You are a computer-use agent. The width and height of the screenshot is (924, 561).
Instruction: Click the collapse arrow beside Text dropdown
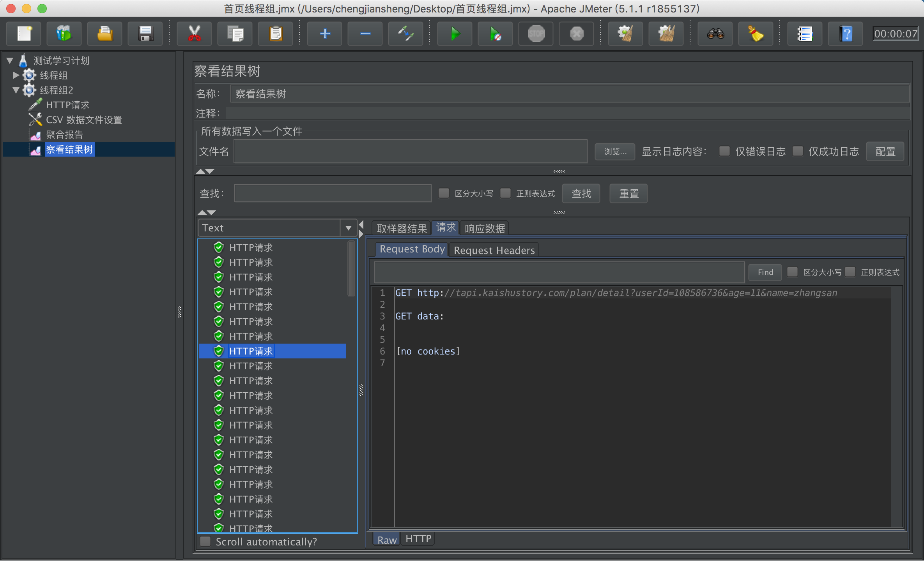(361, 225)
